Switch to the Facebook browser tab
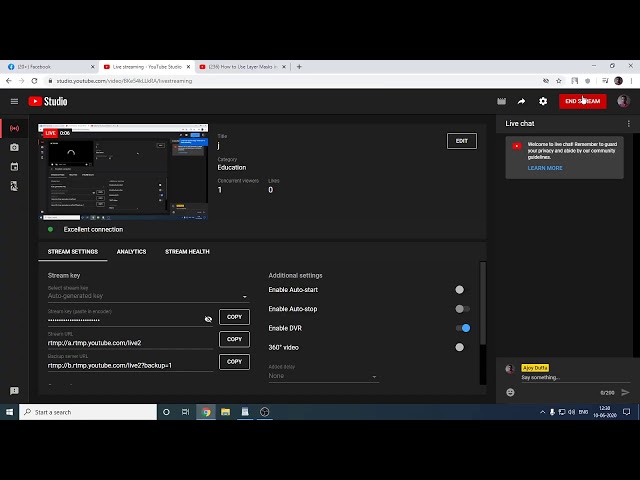640x480 pixels. (x=50, y=67)
